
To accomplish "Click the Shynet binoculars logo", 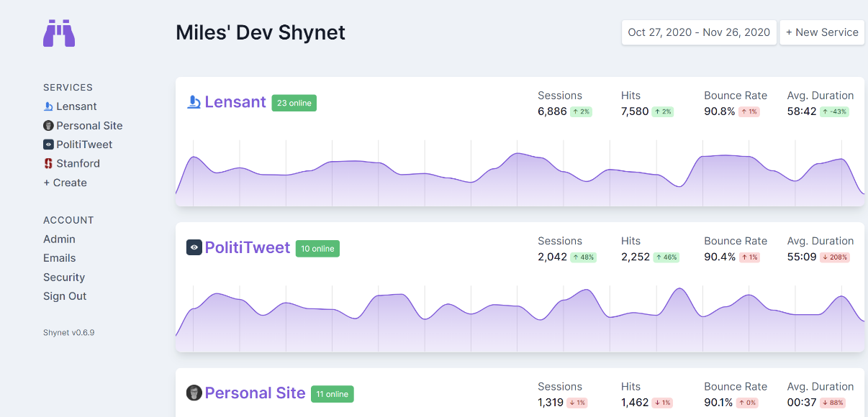I will point(59,34).
